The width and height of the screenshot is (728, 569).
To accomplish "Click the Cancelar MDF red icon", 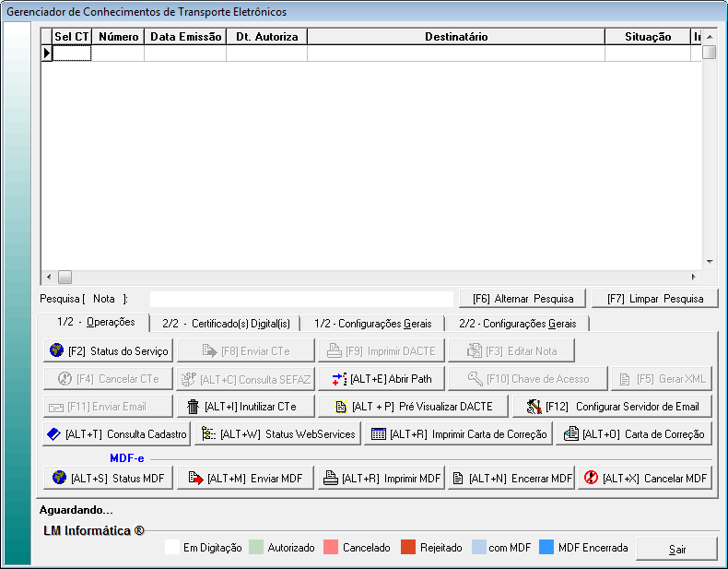I will (591, 479).
